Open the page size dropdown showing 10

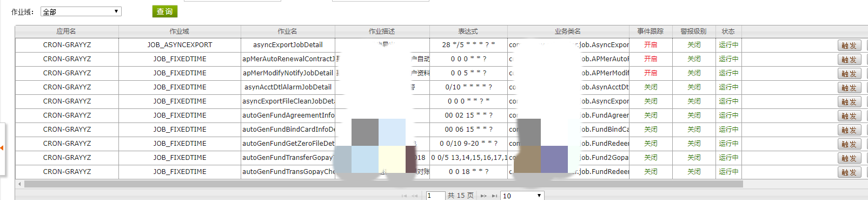pyautogui.click(x=522, y=196)
